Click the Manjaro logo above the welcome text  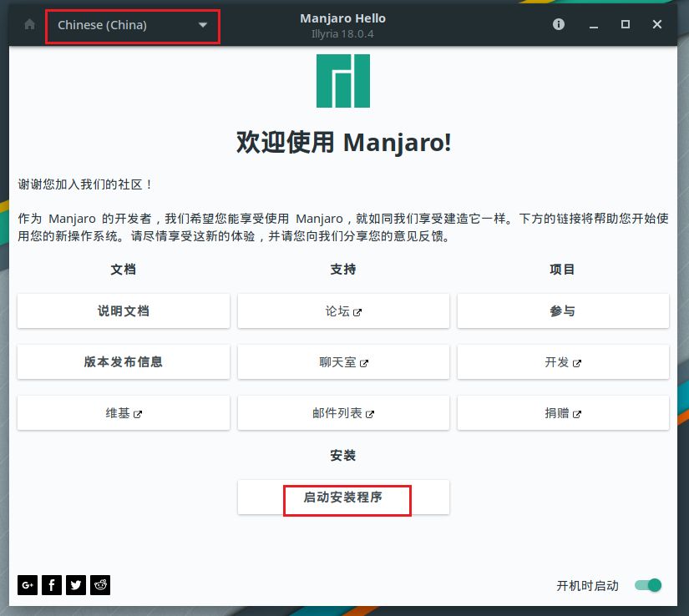click(x=343, y=81)
